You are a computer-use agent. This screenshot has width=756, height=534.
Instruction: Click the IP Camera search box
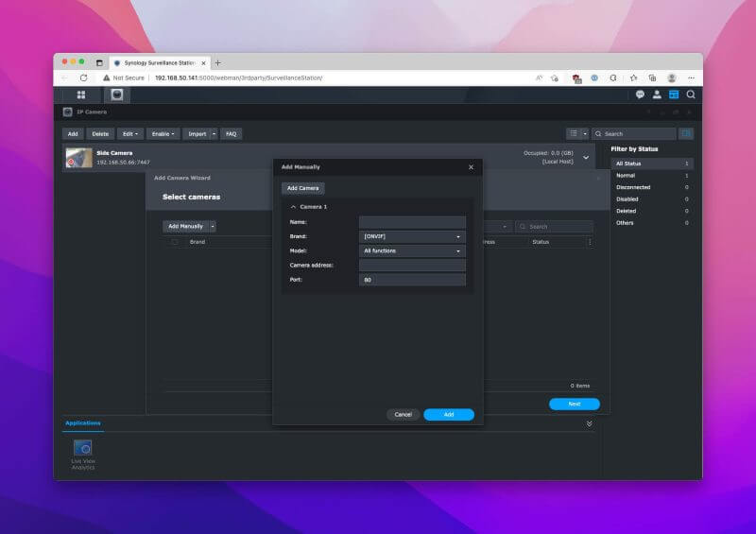(x=634, y=133)
